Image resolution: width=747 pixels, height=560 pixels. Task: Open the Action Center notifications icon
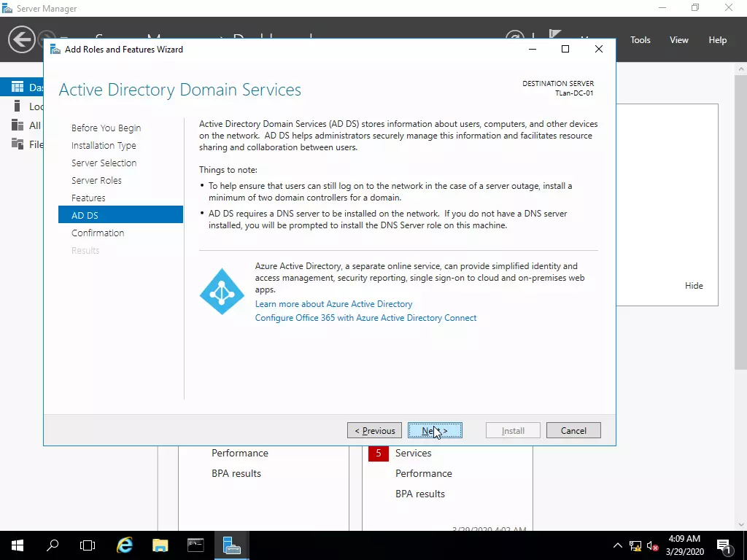click(x=724, y=545)
